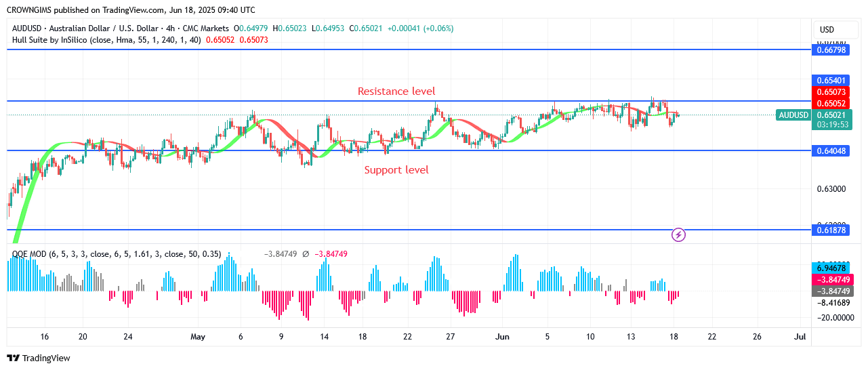Screen dimensions: 868x370
Task: Click the 0.66798 price label
Action: (x=831, y=50)
